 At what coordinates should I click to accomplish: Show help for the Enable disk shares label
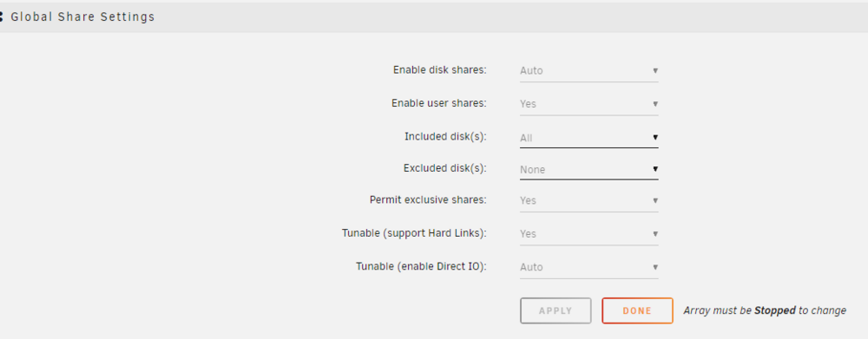pos(439,69)
